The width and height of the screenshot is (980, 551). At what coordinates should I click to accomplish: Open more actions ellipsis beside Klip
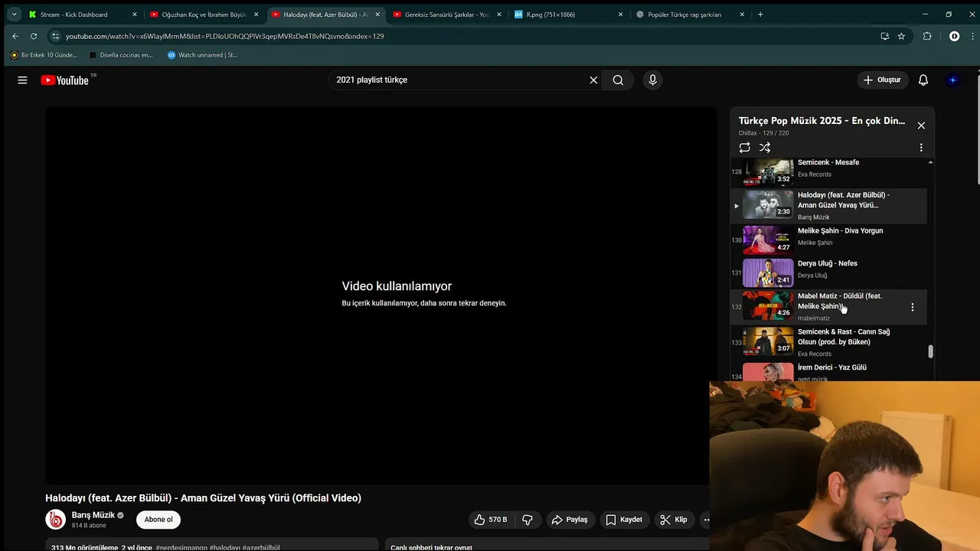(x=706, y=520)
